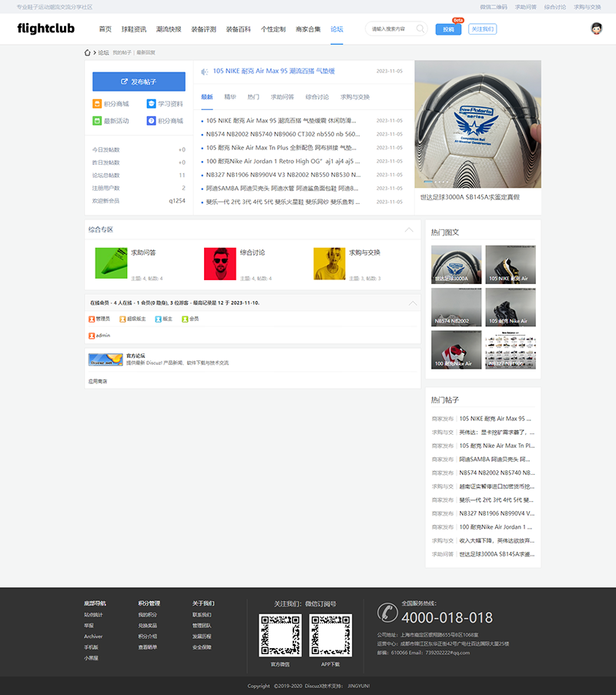Open hot post 英伟达: 显卡挖矿需求萎了
The image size is (616, 695).
click(497, 432)
